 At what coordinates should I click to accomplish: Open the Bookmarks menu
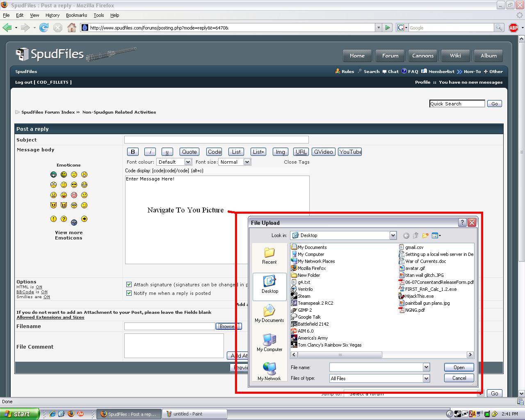pyautogui.click(x=76, y=15)
